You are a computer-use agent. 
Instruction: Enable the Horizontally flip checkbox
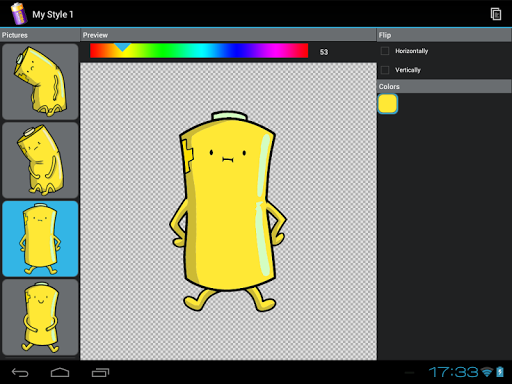(x=385, y=51)
